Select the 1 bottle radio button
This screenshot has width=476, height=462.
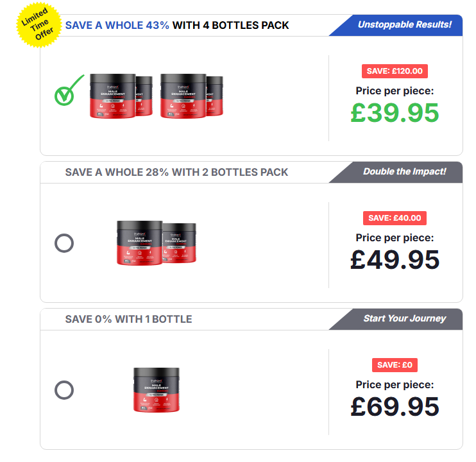[x=64, y=390]
